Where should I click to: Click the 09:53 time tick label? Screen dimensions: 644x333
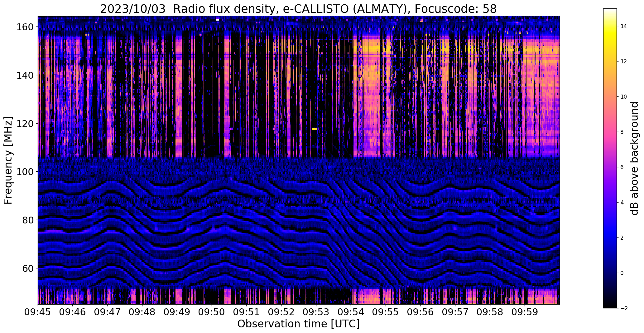pos(316,312)
